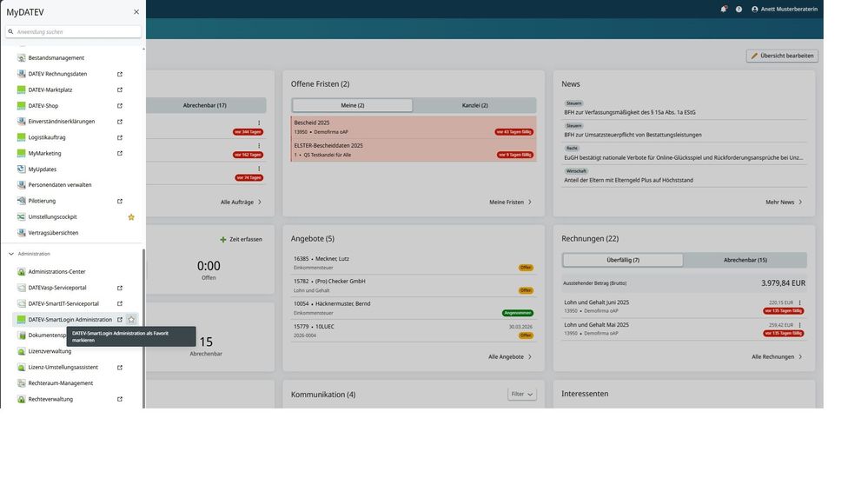This screenshot has height=498, width=868.
Task: Click the Logistikauftrag app icon
Action: 21,137
